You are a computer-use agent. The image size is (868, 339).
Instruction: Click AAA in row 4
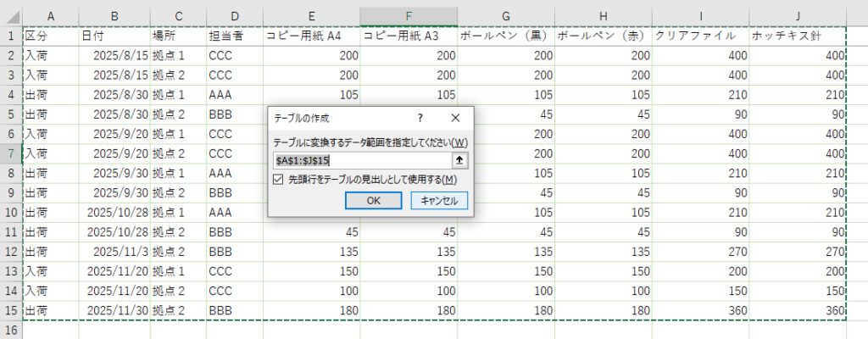(x=235, y=95)
